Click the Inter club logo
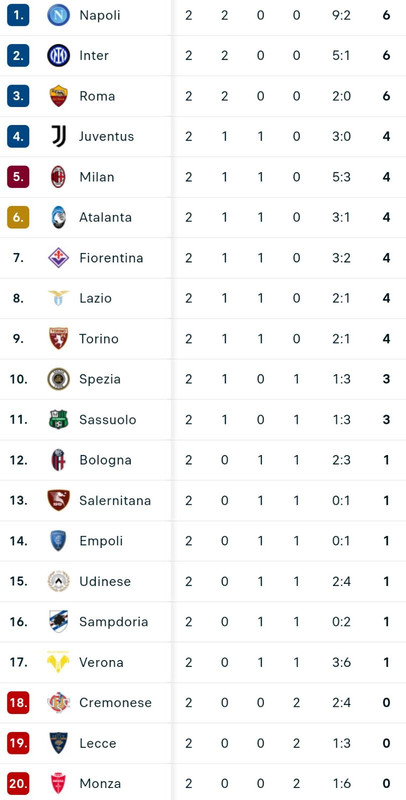This screenshot has height=800, width=406. coord(59,55)
